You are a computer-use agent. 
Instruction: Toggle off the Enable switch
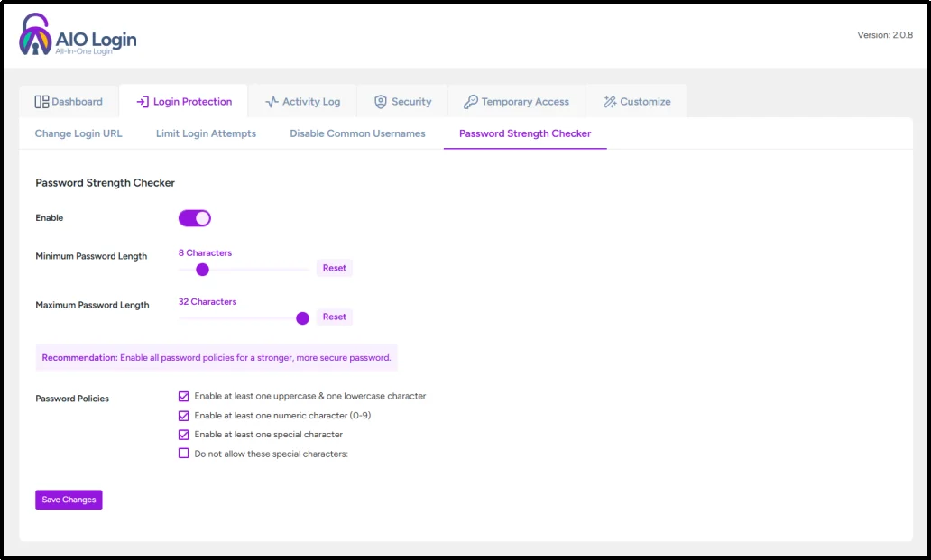coord(193,217)
